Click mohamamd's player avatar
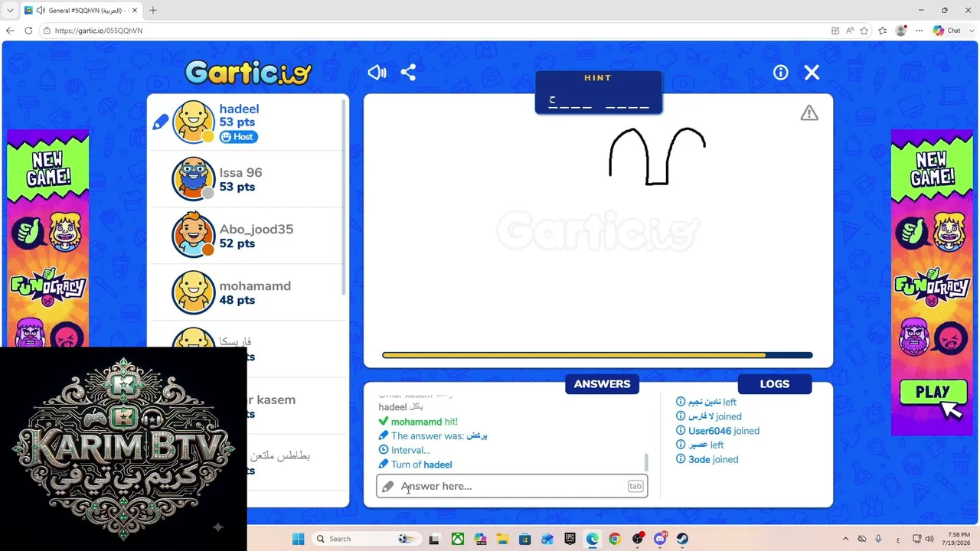Image resolution: width=980 pixels, height=551 pixels. (193, 292)
